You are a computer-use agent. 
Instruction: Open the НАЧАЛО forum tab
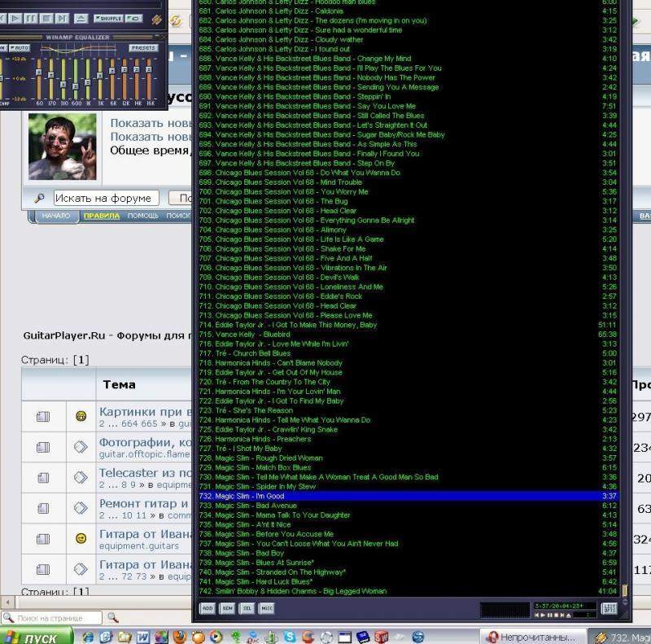click(x=55, y=216)
